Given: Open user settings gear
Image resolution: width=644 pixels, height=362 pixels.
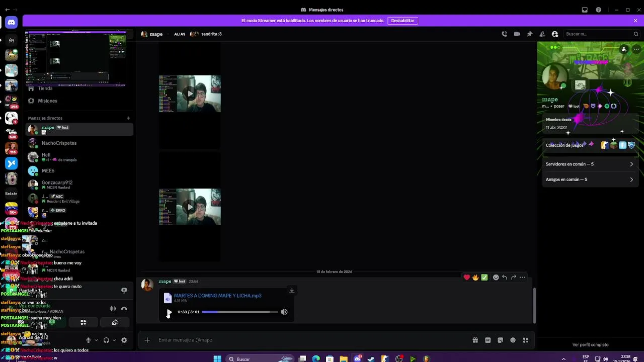Looking at the screenshot, I should pos(124,340).
